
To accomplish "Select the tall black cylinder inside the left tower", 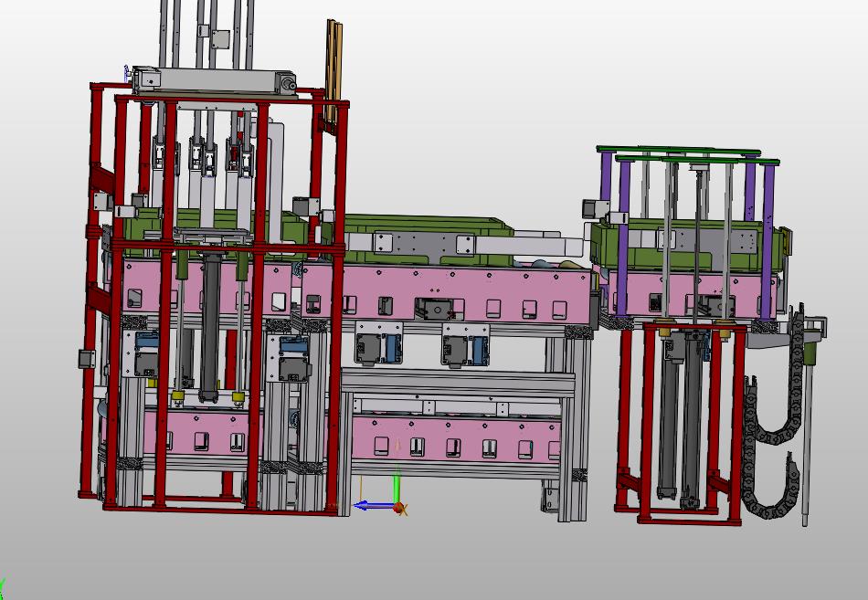I will (210, 328).
